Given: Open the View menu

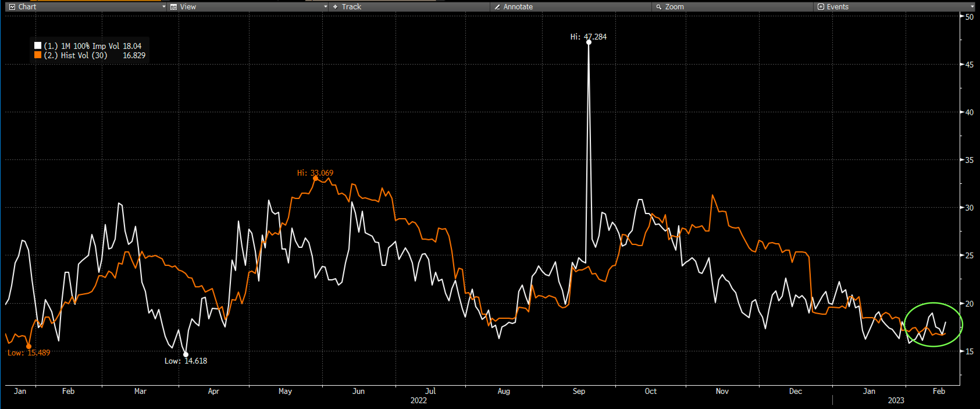Looking at the screenshot, I should [x=188, y=7].
